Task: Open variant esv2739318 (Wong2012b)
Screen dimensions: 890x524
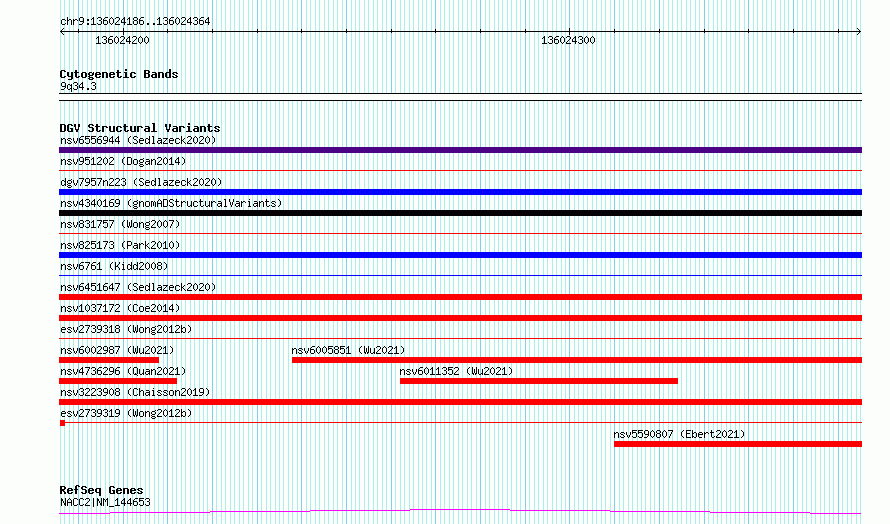Action: (126, 329)
